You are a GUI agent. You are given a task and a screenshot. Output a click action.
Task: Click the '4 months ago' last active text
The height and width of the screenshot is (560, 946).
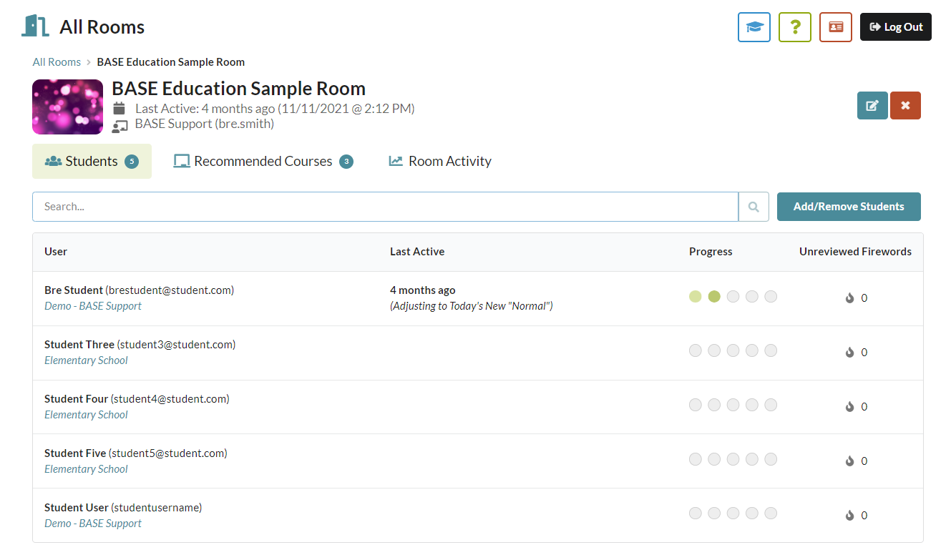pyautogui.click(x=423, y=290)
